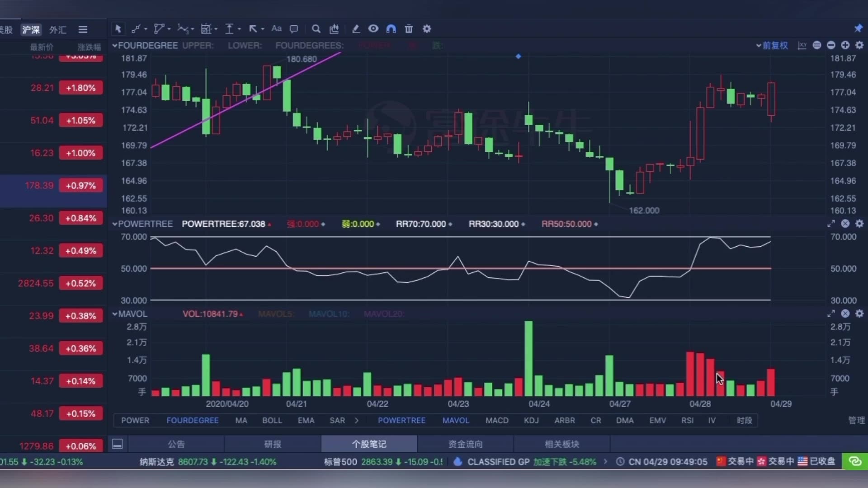Screen dimensions: 868x488
Task: Open main chart settings gear
Action: click(x=859, y=45)
